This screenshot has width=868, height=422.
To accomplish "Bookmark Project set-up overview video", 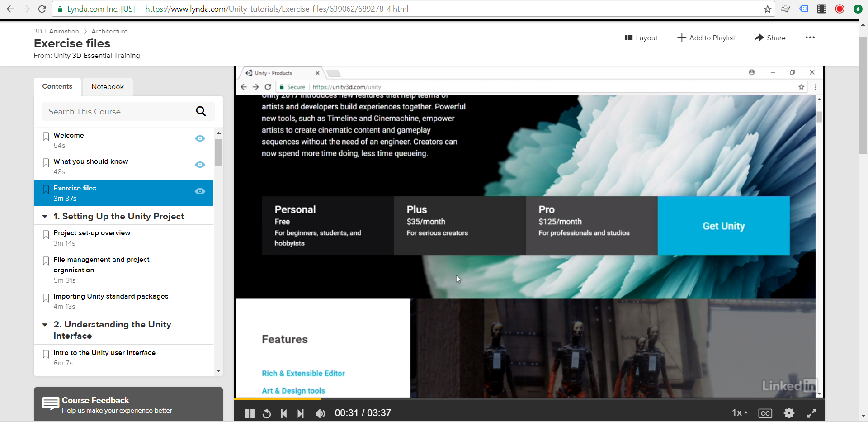I will tap(46, 234).
